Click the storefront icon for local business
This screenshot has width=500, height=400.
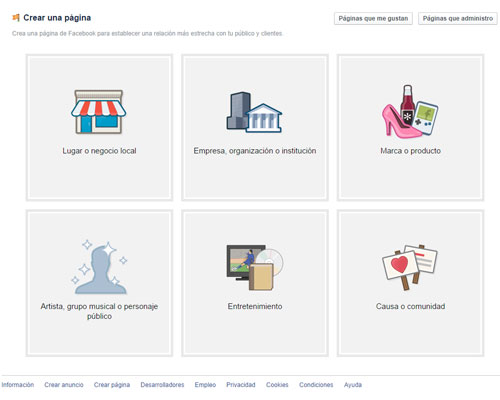click(99, 112)
